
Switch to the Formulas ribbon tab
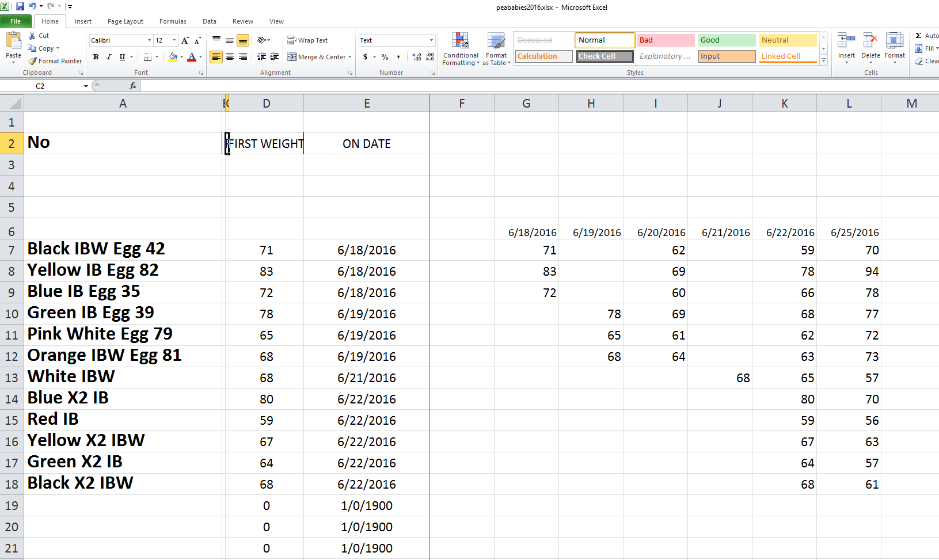pyautogui.click(x=173, y=21)
